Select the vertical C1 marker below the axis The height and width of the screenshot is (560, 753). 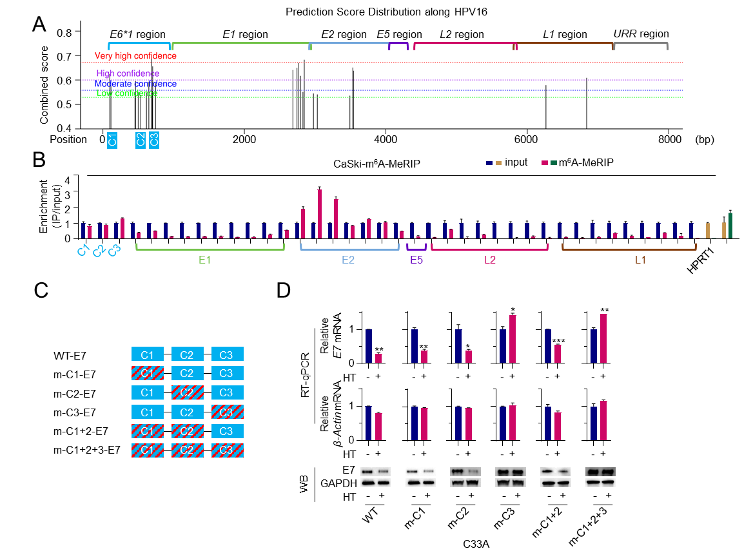(112, 140)
